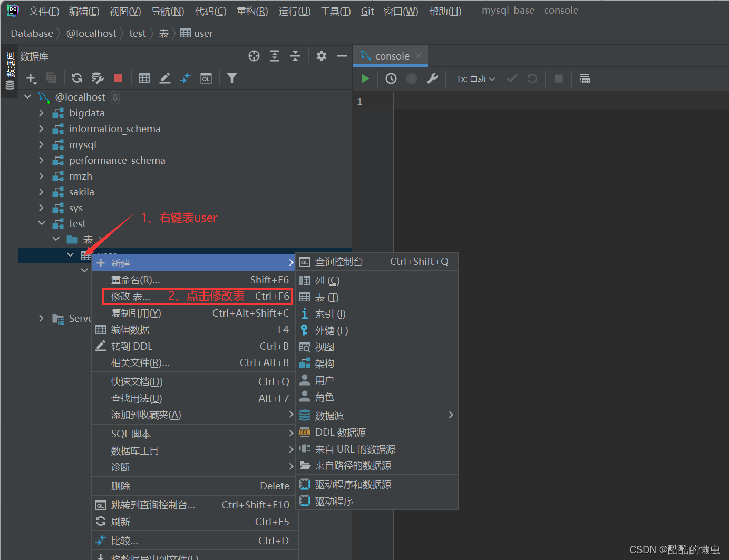Choose 查询控制台 in the submenu
Image resolution: width=729 pixels, height=560 pixels.
(x=377, y=262)
